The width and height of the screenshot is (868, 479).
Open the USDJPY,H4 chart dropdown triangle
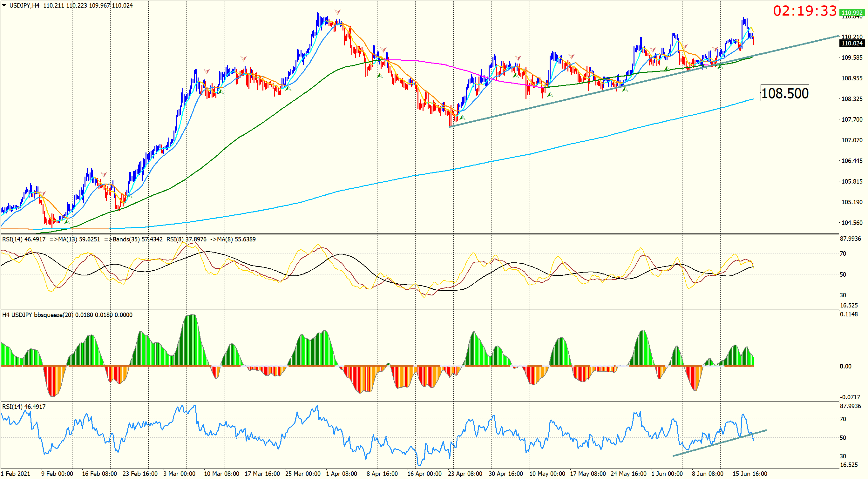pos(4,5)
